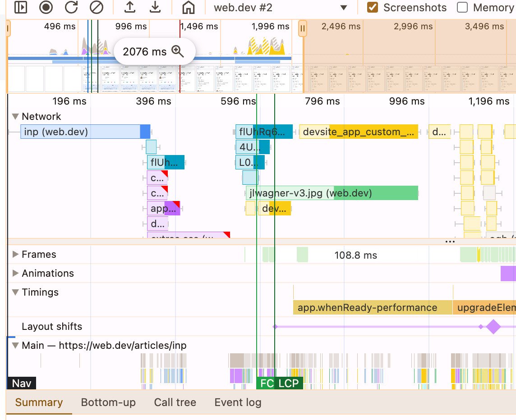
Task: Clear the current recording
Action: 97,7
